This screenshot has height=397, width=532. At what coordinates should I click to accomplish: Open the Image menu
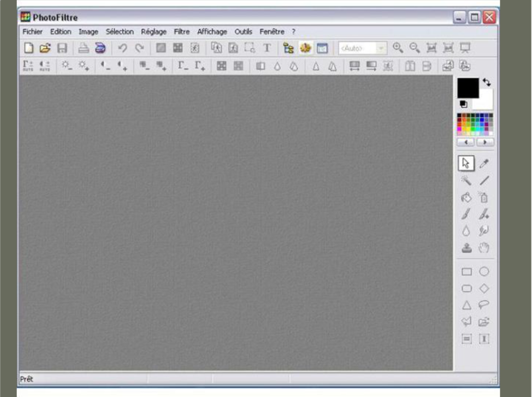pos(88,32)
